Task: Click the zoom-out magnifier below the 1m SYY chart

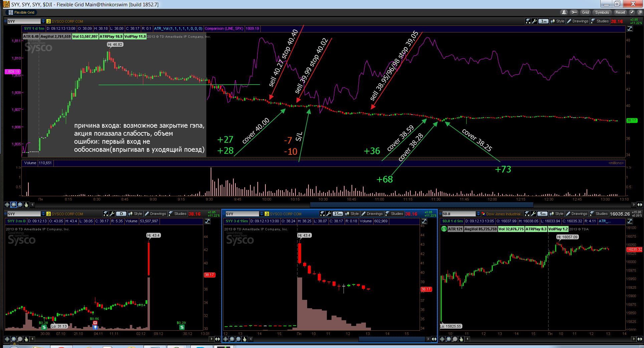Action: pos(20,205)
